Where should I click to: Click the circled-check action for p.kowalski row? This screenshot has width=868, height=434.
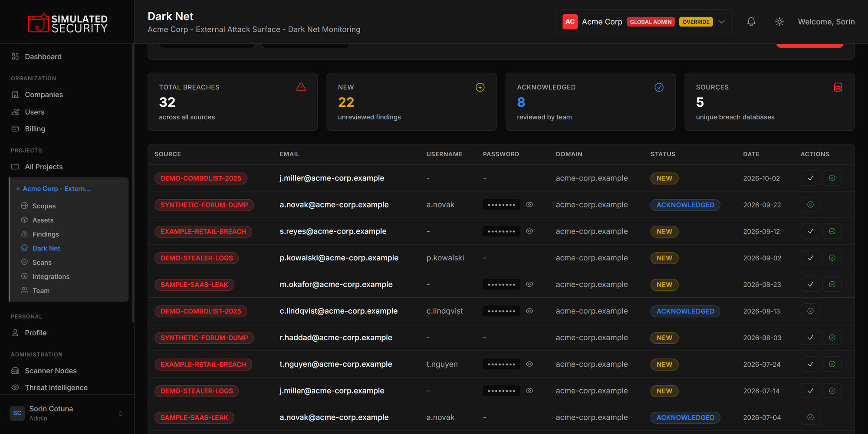tap(832, 258)
